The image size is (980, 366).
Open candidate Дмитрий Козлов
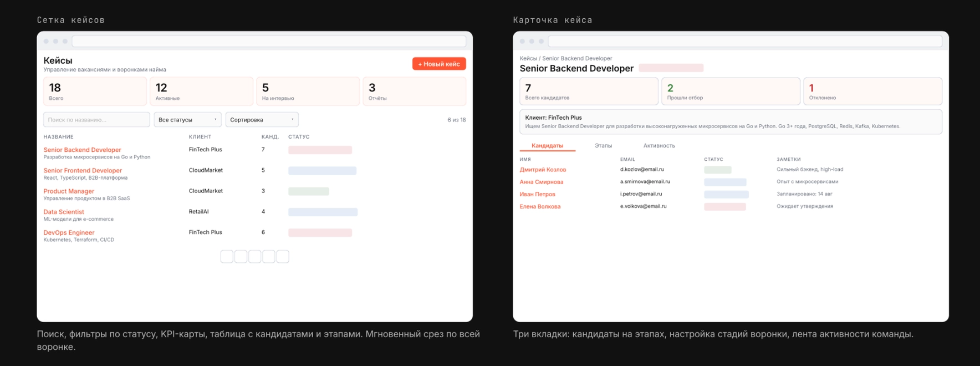(x=543, y=170)
